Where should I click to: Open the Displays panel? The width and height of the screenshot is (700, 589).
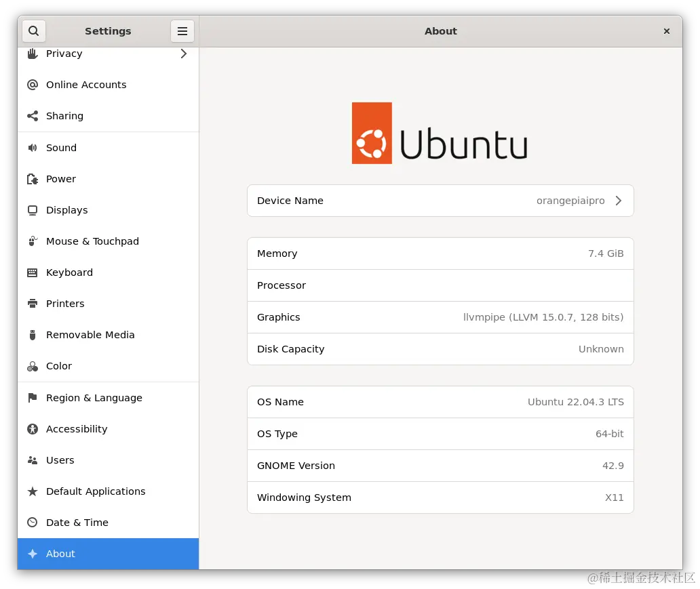click(x=108, y=210)
